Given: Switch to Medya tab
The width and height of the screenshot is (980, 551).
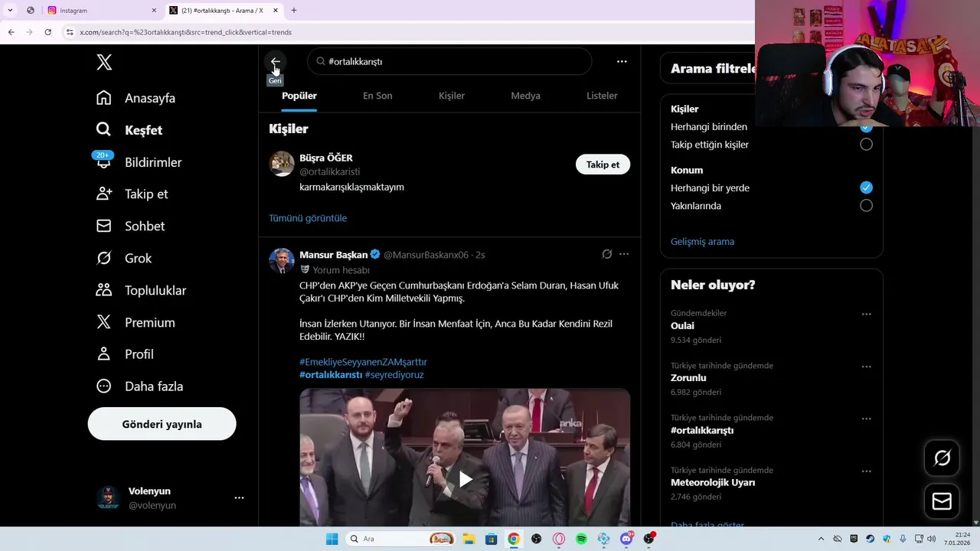Looking at the screenshot, I should (x=525, y=96).
